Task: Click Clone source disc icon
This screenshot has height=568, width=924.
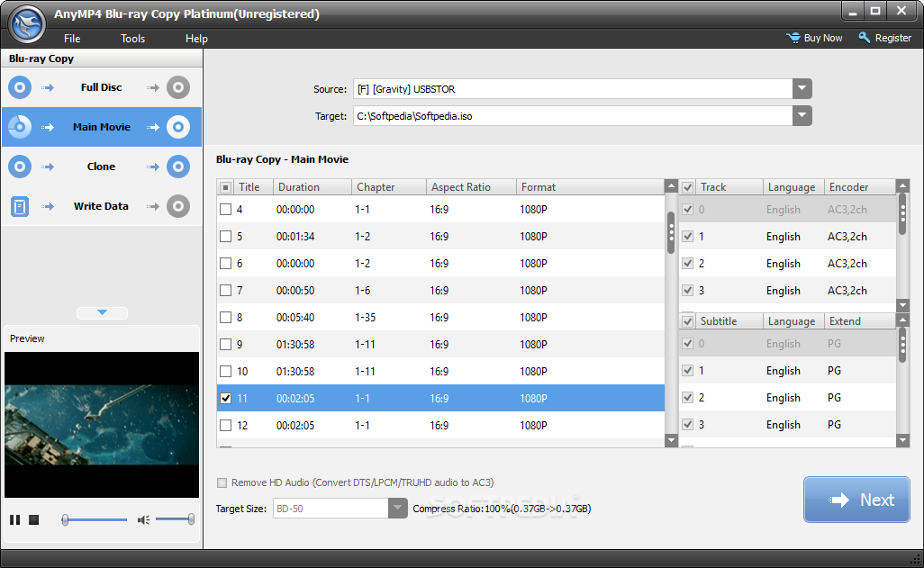Action: click(20, 167)
